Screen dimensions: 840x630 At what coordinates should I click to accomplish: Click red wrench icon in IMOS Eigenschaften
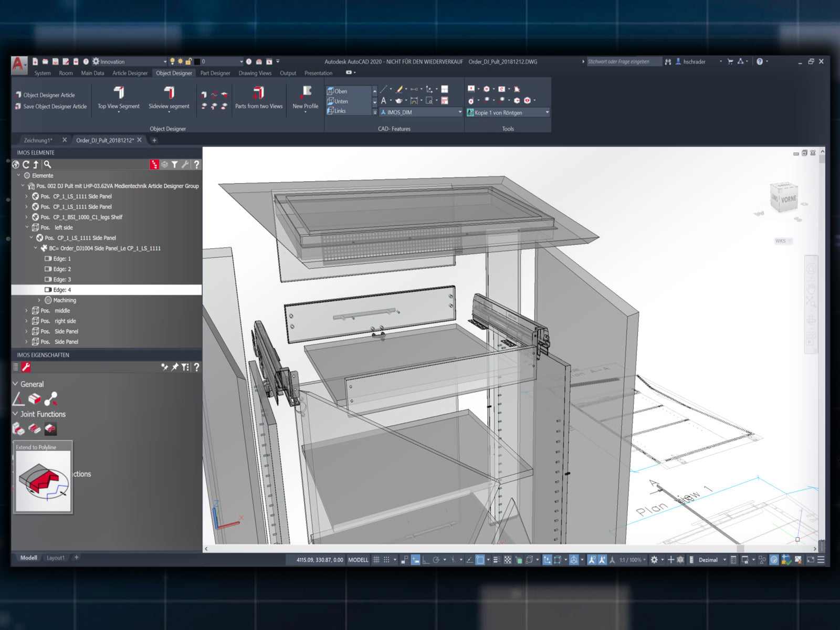(25, 367)
